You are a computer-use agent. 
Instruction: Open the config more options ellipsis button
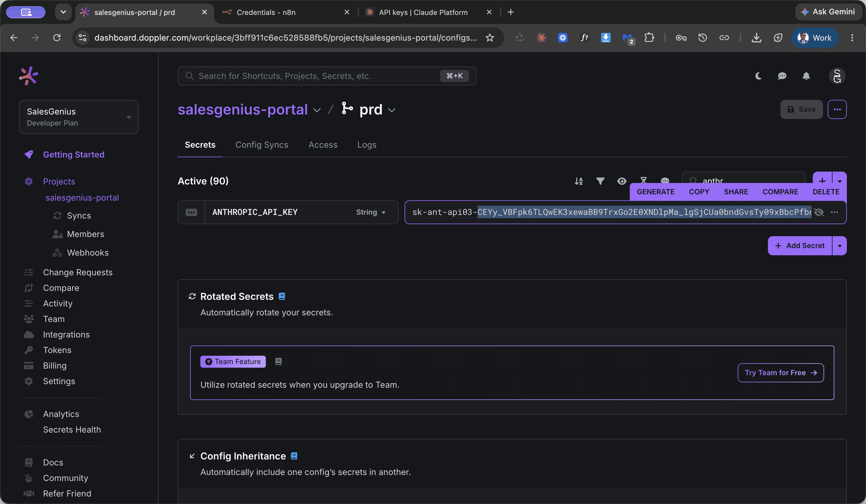837,110
